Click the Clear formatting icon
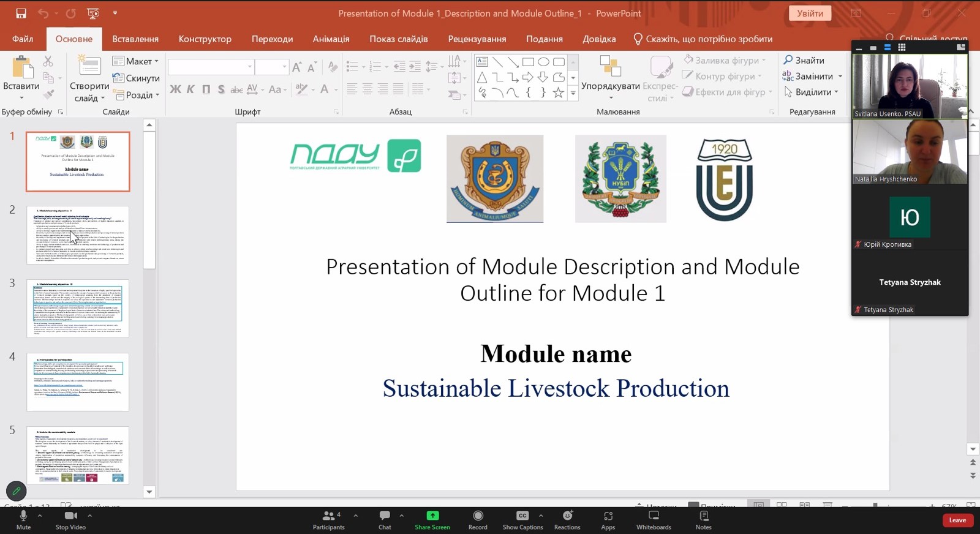 coord(333,67)
